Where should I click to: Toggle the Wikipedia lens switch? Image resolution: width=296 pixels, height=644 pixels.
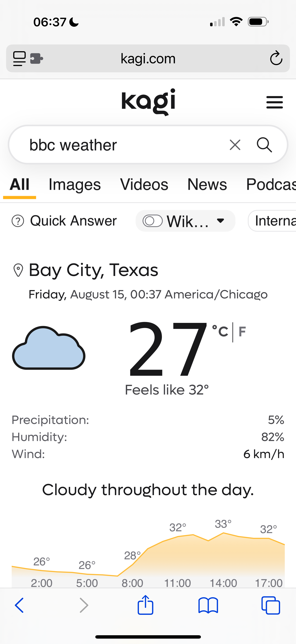[x=152, y=221]
